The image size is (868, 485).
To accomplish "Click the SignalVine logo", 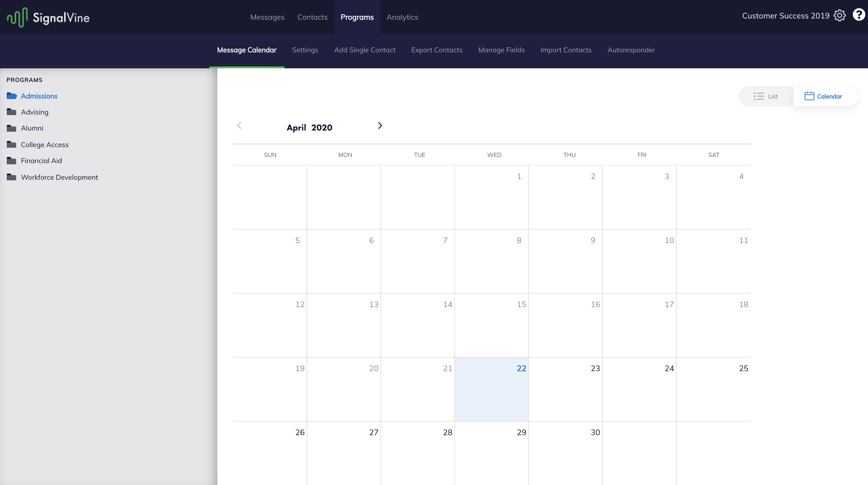I will (48, 17).
